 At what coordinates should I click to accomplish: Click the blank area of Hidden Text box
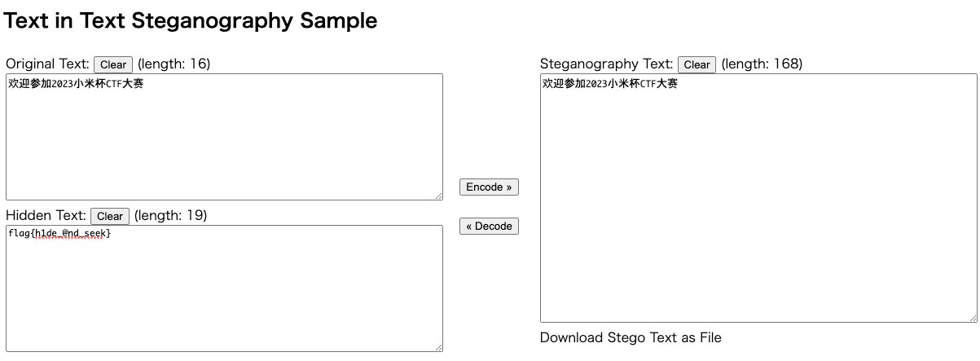point(224,302)
